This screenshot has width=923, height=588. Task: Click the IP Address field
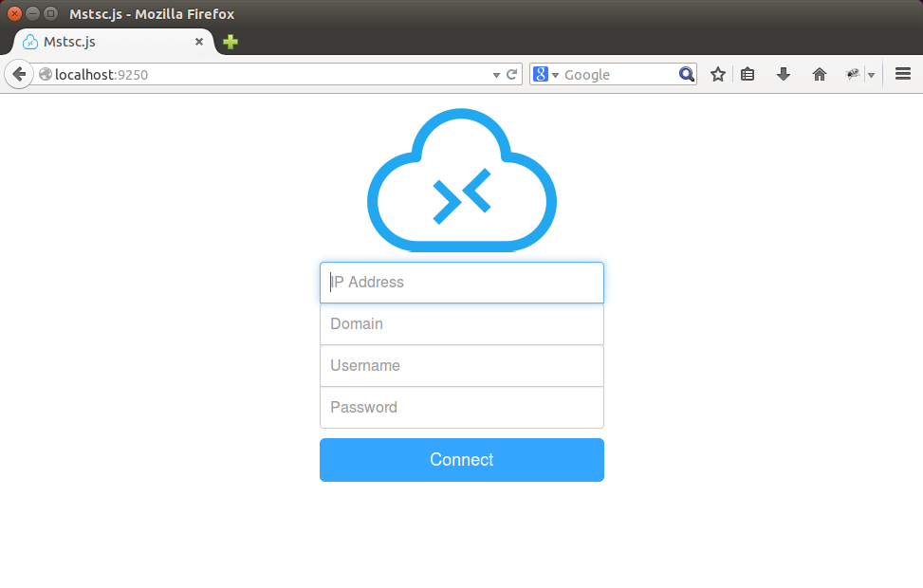tap(461, 283)
